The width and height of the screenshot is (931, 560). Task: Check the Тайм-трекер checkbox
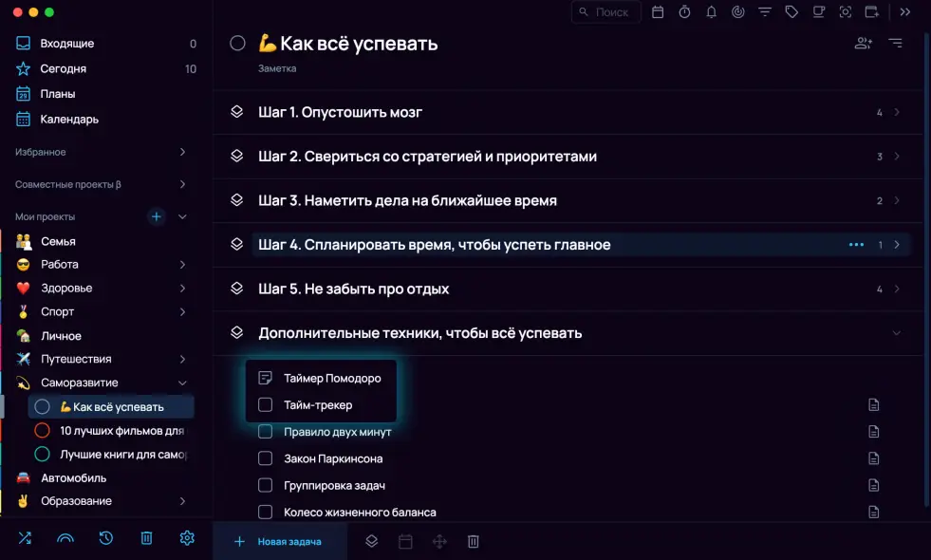click(x=266, y=405)
